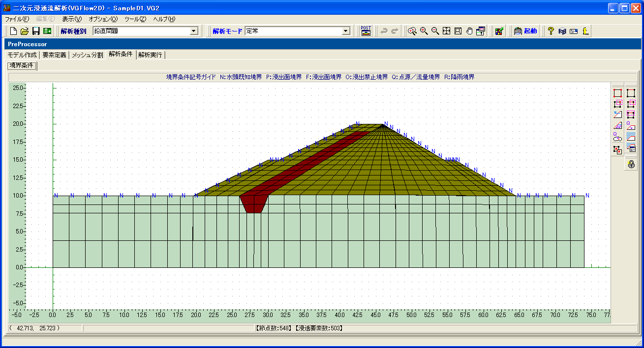Select the zoom in magnifier tool

[x=424, y=31]
